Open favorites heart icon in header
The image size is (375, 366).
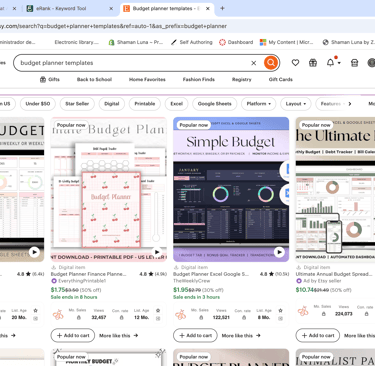click(x=295, y=63)
